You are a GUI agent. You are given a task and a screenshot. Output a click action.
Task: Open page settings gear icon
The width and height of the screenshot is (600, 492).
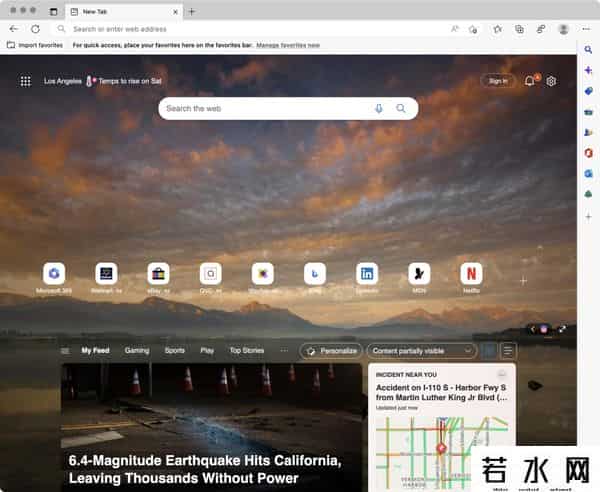pos(551,81)
